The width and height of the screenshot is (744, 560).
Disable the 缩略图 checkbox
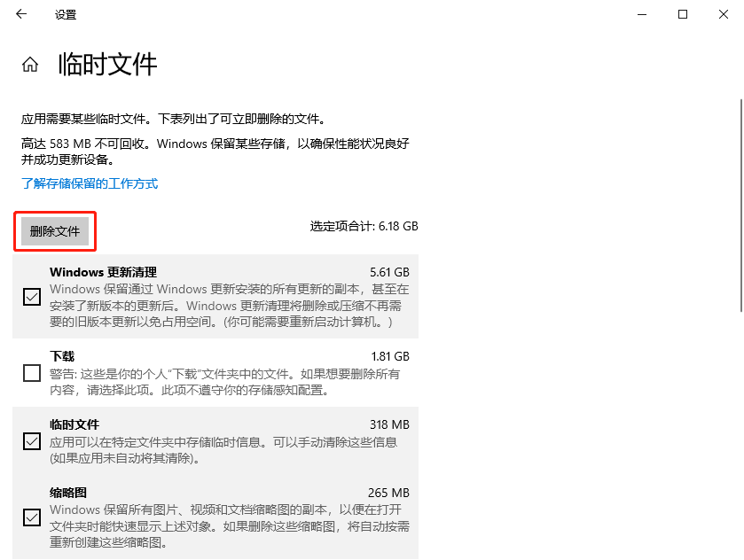click(x=31, y=517)
